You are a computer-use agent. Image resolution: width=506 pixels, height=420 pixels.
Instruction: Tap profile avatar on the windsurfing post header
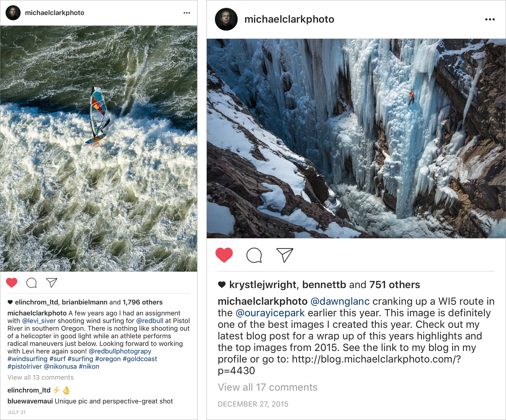click(13, 13)
